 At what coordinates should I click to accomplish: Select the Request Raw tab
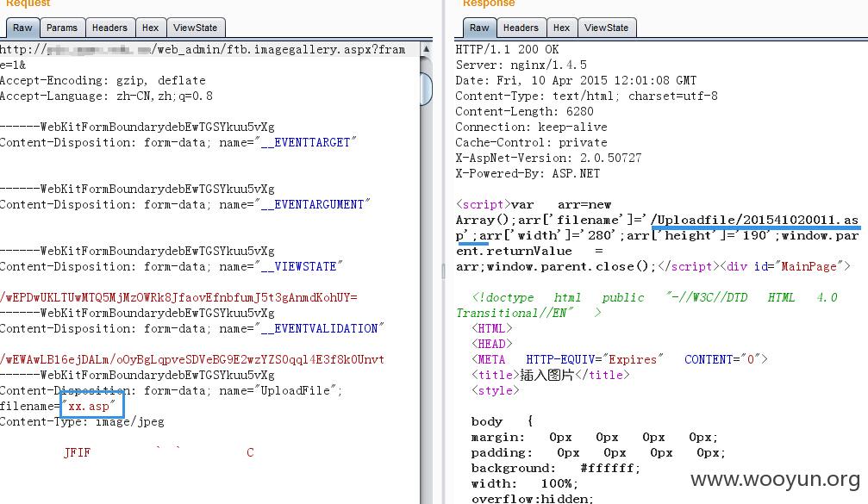tap(22, 28)
